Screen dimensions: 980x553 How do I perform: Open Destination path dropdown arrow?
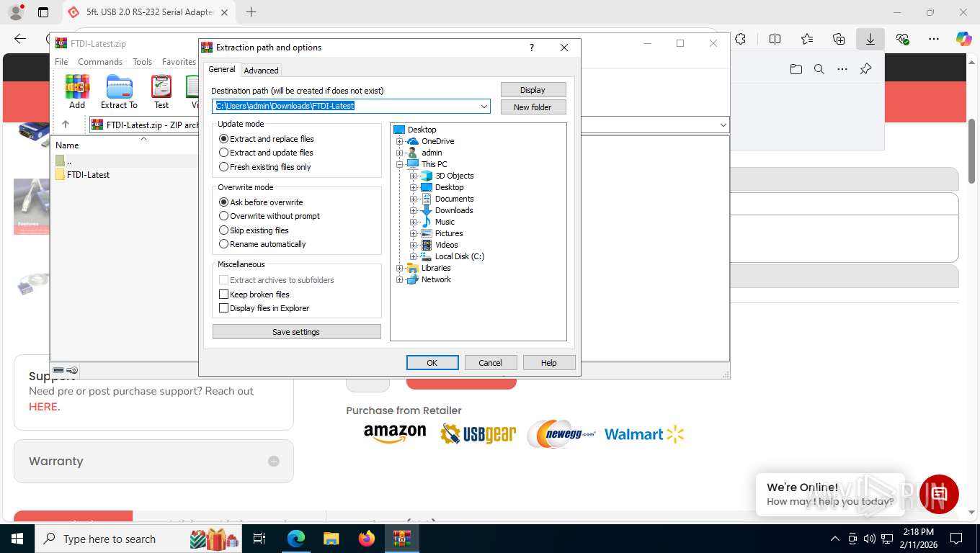click(484, 107)
